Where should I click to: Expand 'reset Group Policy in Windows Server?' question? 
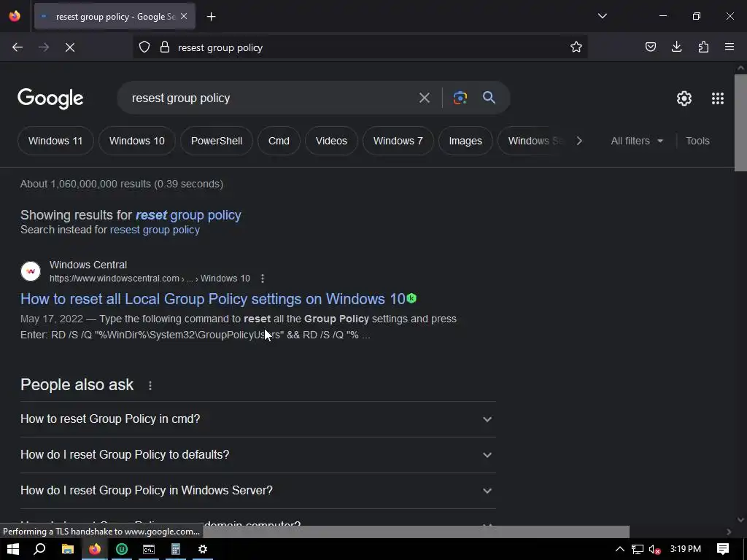tap(258, 491)
